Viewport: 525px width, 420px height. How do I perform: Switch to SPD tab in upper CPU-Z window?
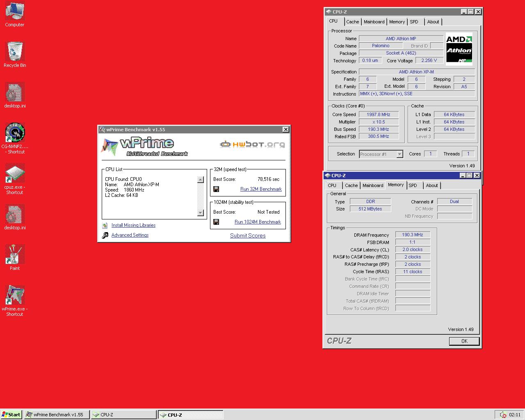pos(414,22)
